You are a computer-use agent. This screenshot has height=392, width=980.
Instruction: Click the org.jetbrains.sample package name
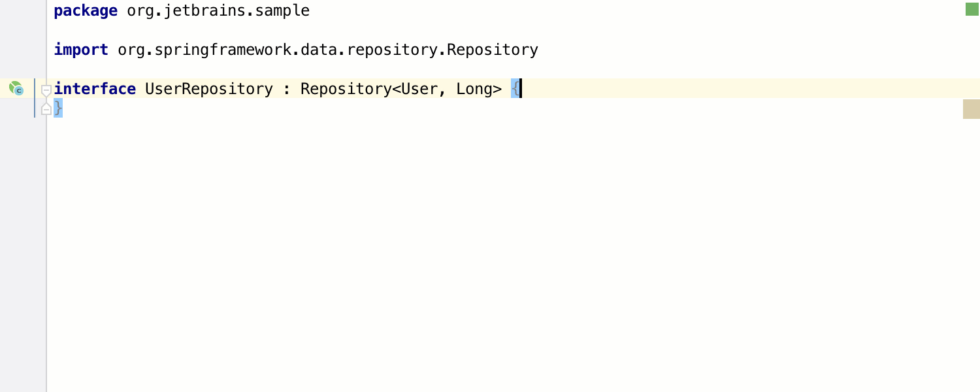(x=218, y=10)
